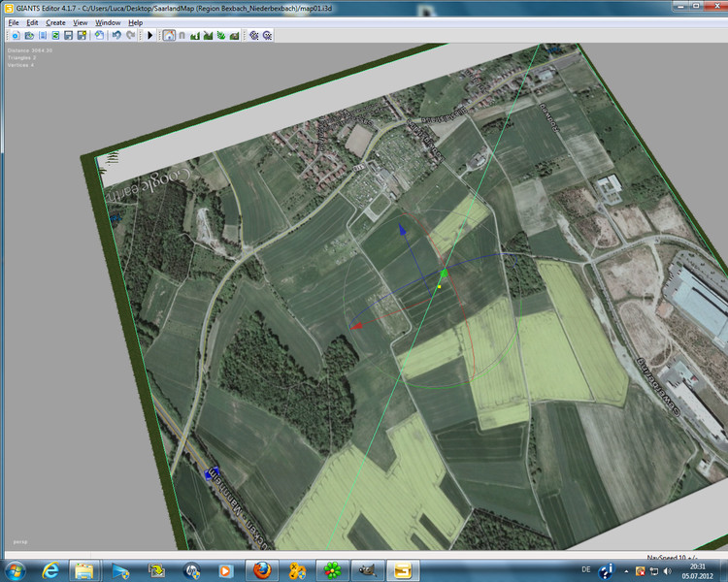The height and width of the screenshot is (582, 728).
Task: Open the File menu
Action: (x=14, y=22)
